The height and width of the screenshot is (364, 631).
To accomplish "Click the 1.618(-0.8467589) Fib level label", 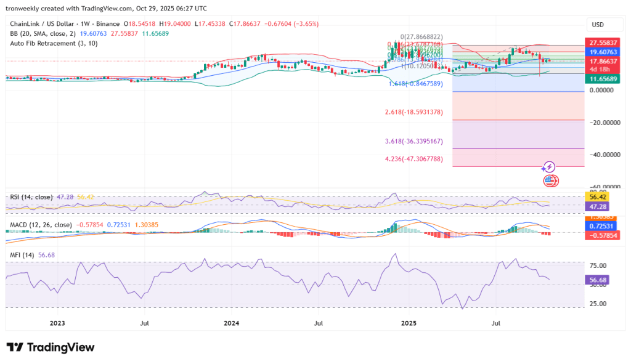I will pos(416,84).
